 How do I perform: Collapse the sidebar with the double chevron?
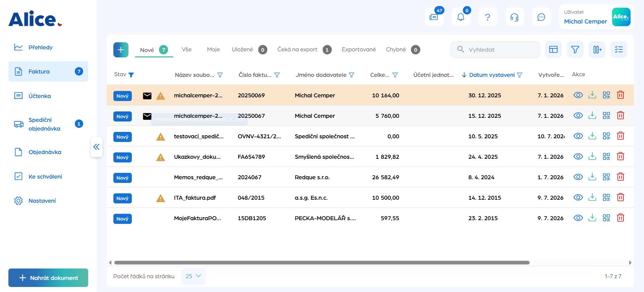(97, 147)
